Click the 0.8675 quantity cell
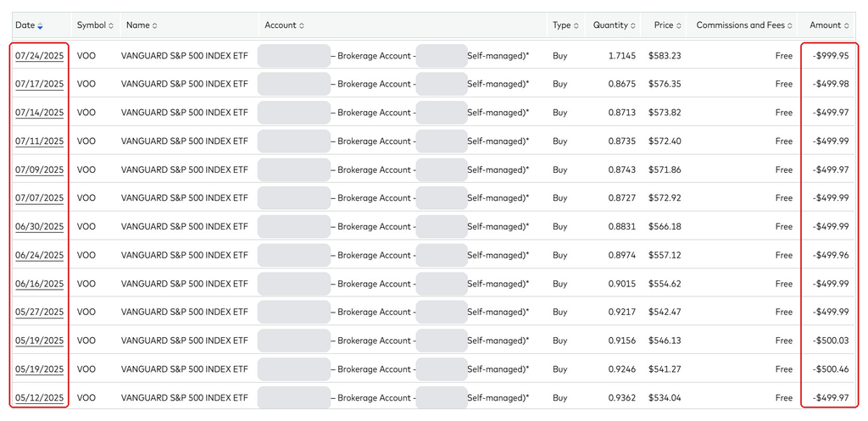This screenshot has width=868, height=421. click(x=622, y=84)
